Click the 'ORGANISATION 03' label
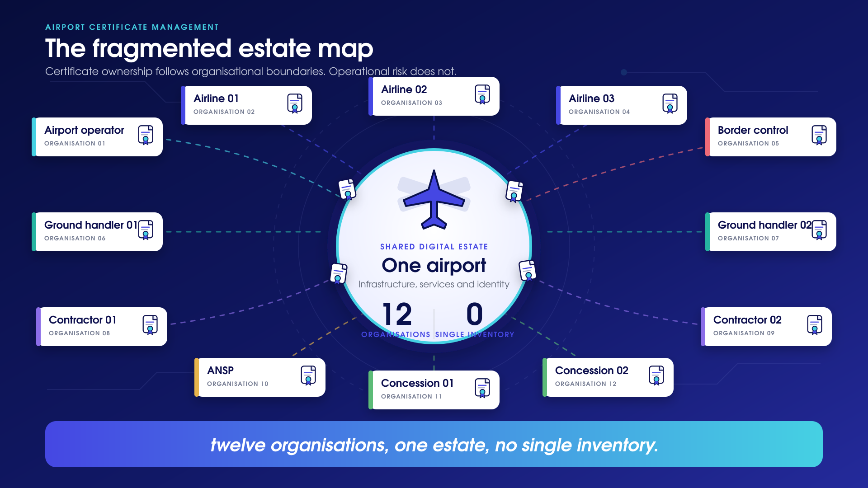 (412, 103)
